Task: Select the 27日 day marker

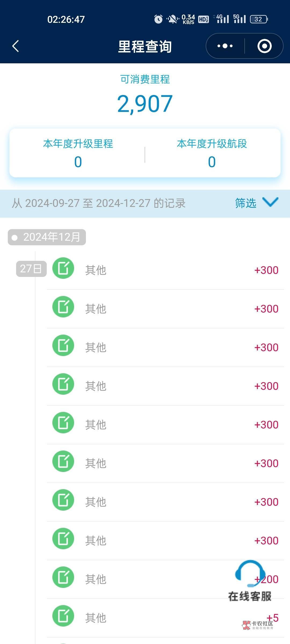Action: tap(31, 269)
